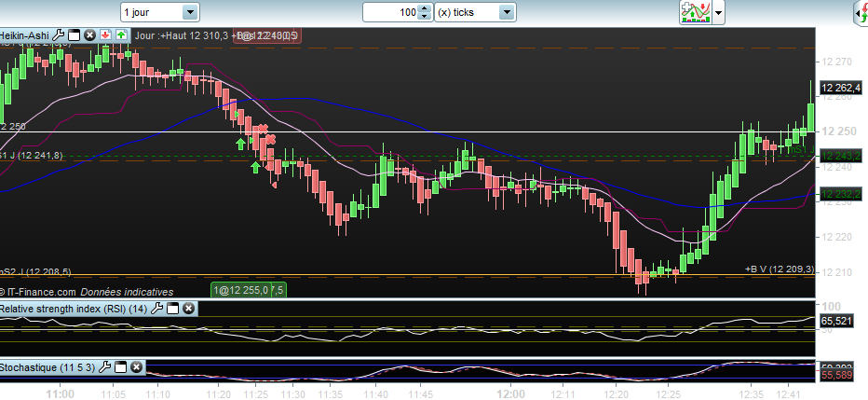Click the green up-arrow buy icon
This screenshot has width=868, height=400.
click(x=121, y=35)
